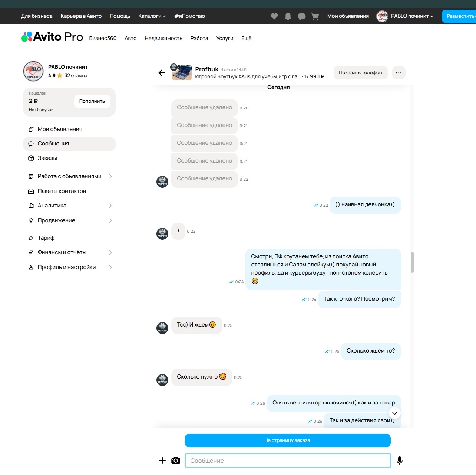476x475 pixels.
Task: Click the microphone voice message icon
Action: (399, 461)
